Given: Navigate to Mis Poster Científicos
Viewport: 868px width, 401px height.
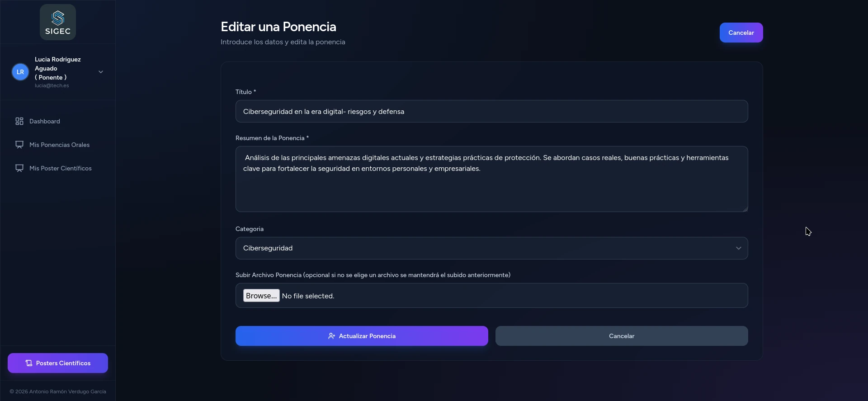Looking at the screenshot, I should tap(60, 168).
